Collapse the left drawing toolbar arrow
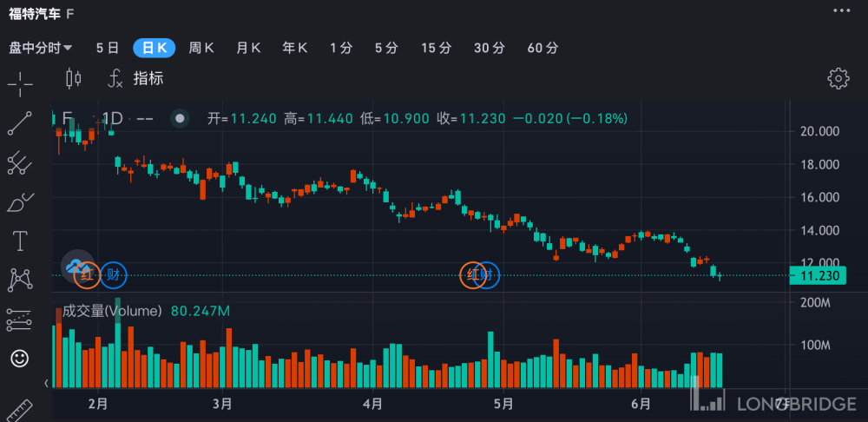Screen dimensions: 868x422 46,382
